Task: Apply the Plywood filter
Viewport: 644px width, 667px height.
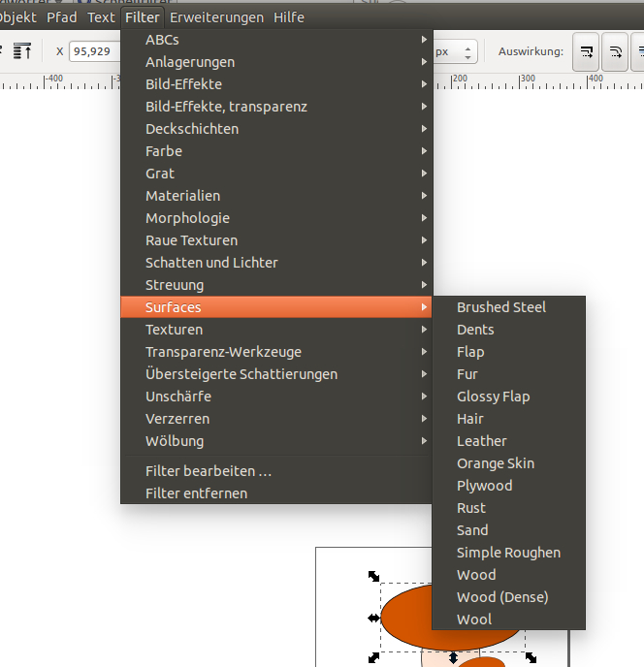Action: [508, 486]
